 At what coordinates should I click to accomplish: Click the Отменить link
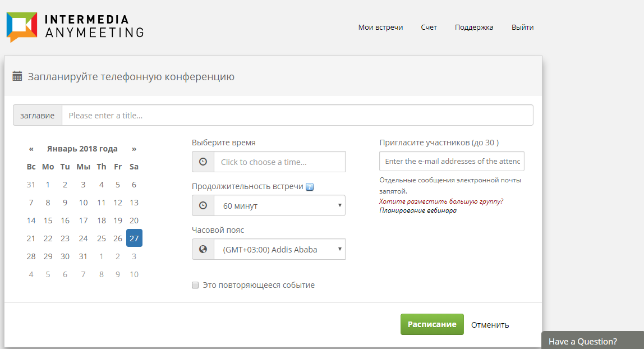pos(490,324)
